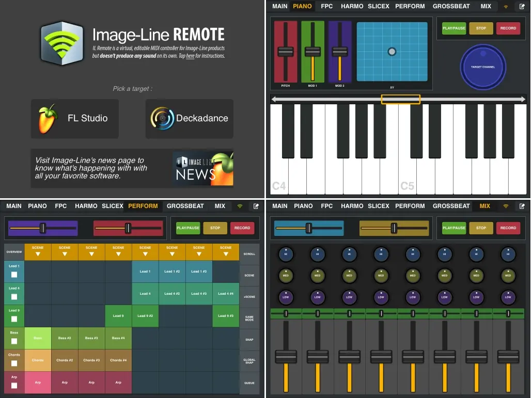The image size is (532, 398).
Task: Select PERFORM tab on Mix screen
Action: pos(410,206)
